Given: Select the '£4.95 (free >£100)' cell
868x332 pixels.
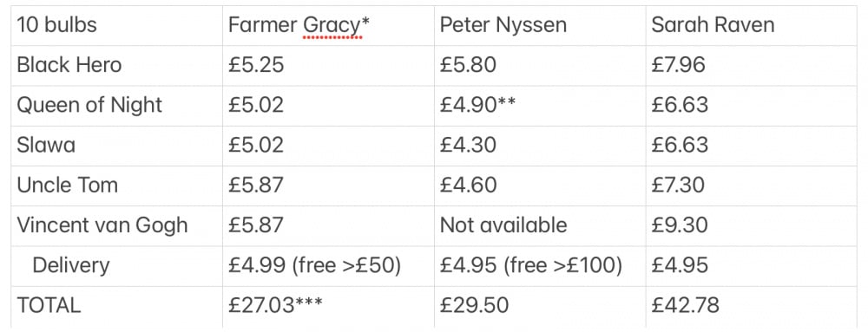Looking at the screenshot, I should pyautogui.click(x=540, y=266).
